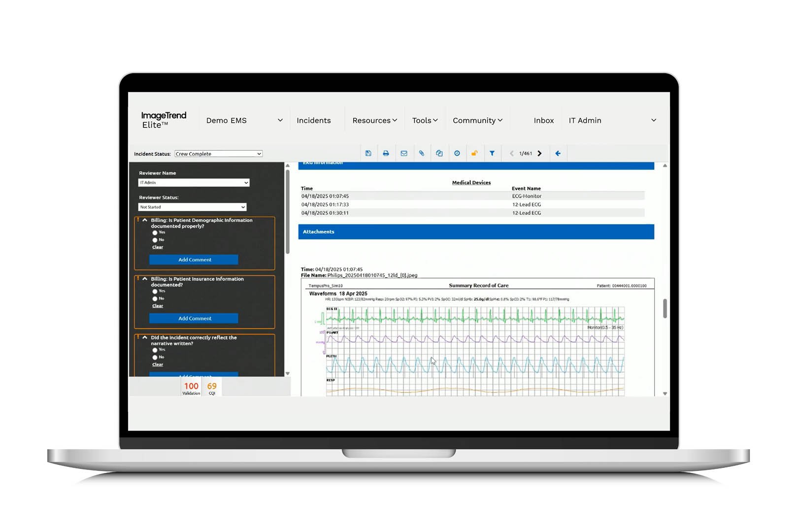
Task: Click Add Comment under Patient Demographic question
Action: click(194, 260)
